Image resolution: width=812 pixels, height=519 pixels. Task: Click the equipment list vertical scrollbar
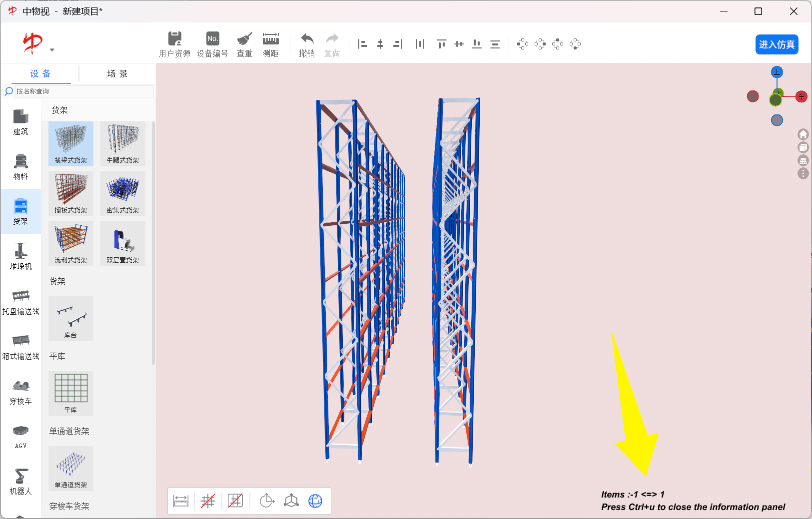tap(153, 243)
